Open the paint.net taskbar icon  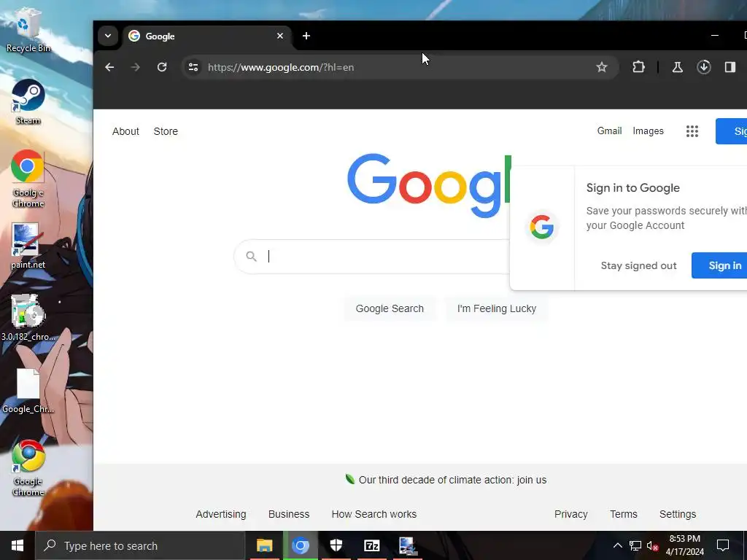pos(407,545)
